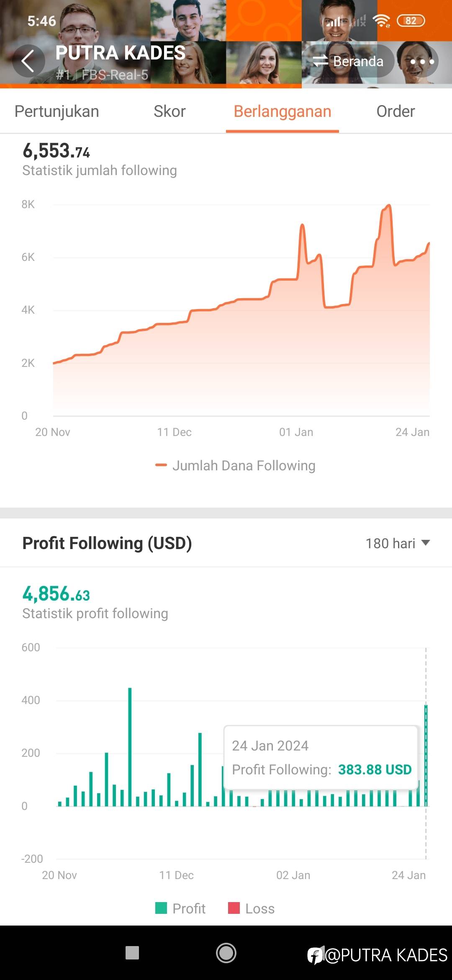The width and height of the screenshot is (452, 980).
Task: Tap the battery level indicator
Action: coord(411,21)
